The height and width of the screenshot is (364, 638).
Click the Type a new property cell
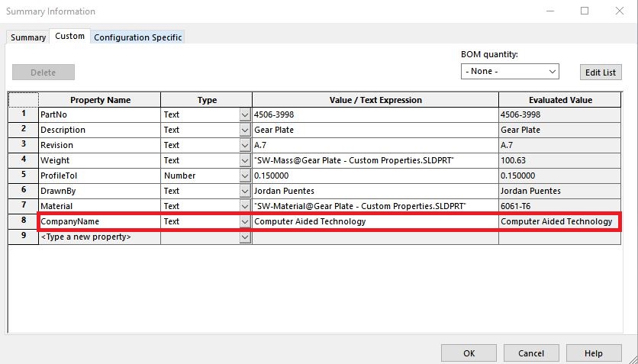[x=100, y=237]
